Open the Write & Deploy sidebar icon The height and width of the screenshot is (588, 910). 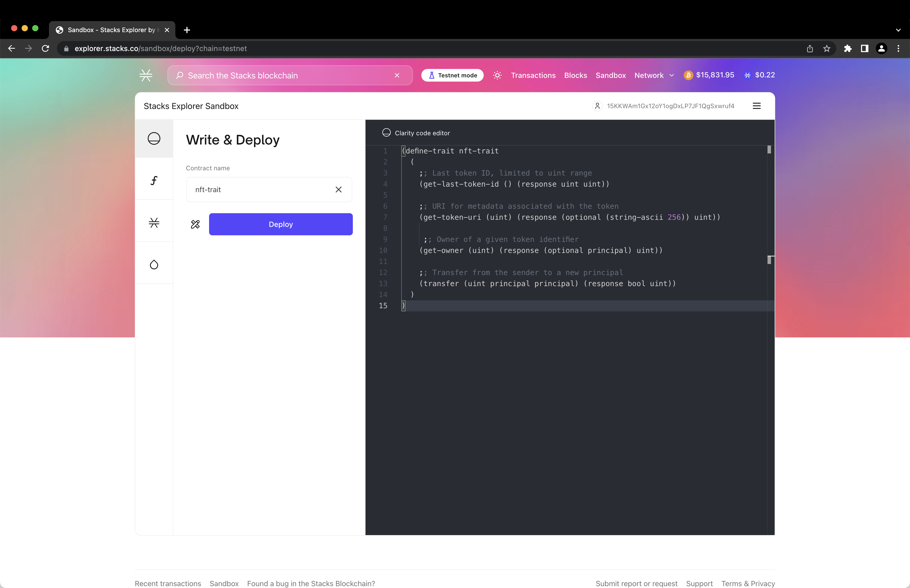(154, 139)
